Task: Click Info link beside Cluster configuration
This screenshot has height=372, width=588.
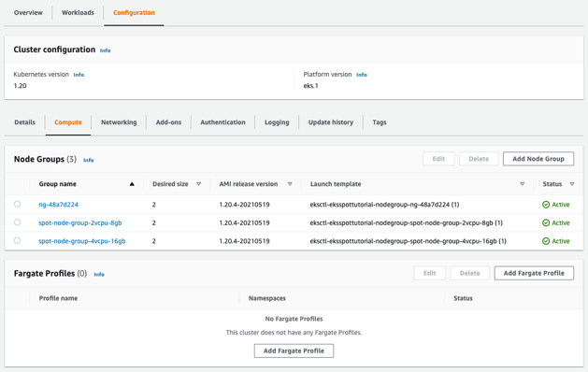Action: [x=105, y=50]
